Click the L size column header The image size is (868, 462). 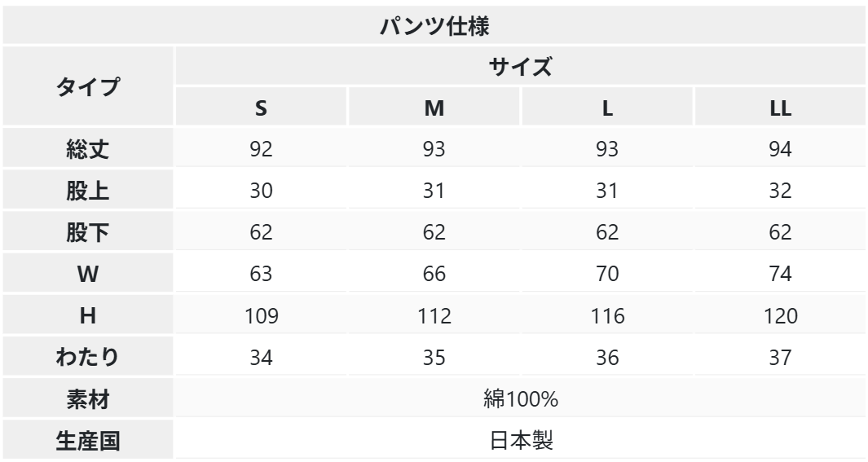[x=607, y=107]
